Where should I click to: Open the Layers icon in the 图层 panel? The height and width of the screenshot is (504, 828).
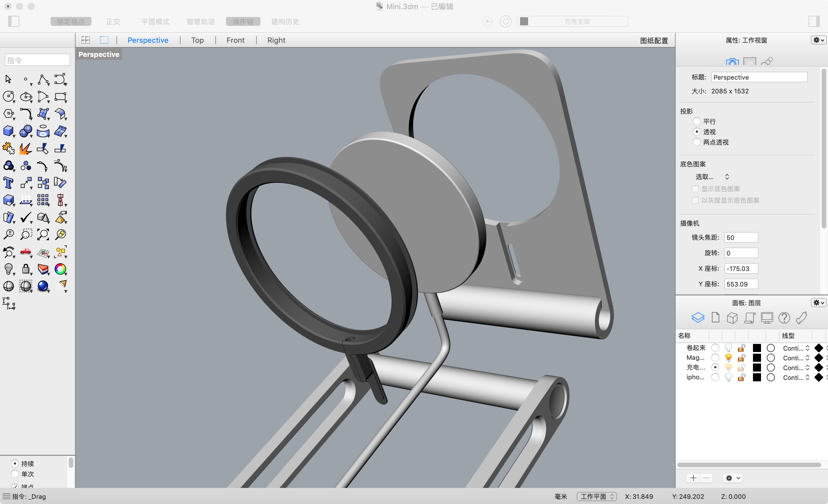point(698,318)
